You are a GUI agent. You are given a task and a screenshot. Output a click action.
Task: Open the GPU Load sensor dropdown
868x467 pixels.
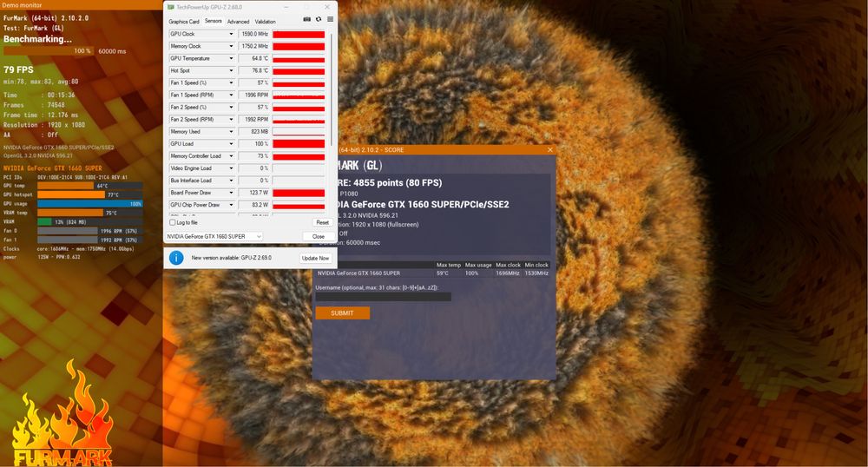click(232, 144)
